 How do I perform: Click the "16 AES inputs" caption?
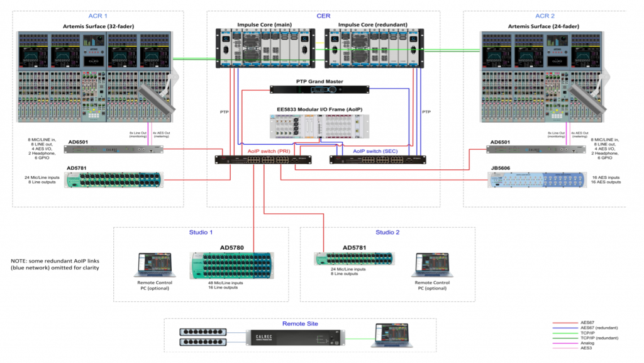tap(606, 177)
